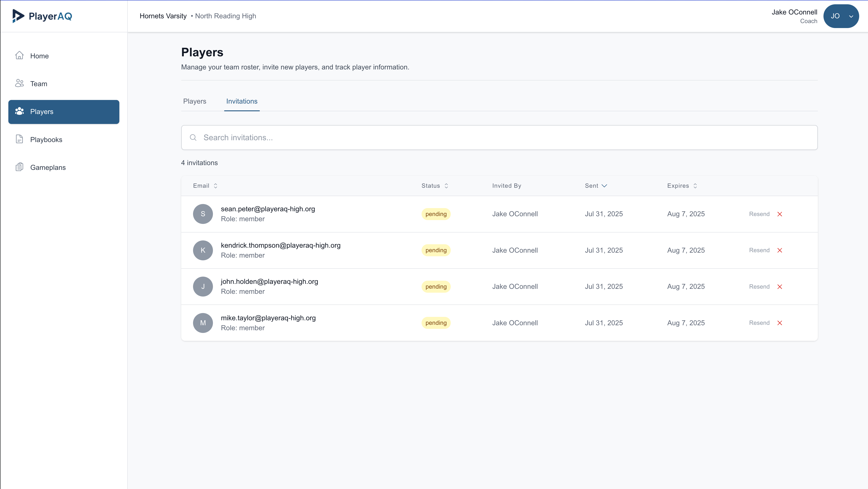The width and height of the screenshot is (868, 489).
Task: Click the PlayerAQ logo
Action: point(42,16)
